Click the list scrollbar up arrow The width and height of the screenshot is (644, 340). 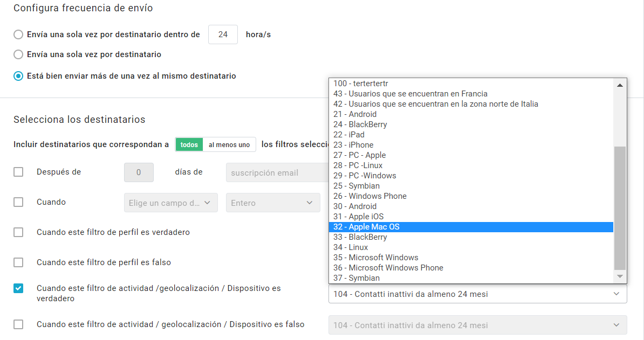tap(620, 85)
